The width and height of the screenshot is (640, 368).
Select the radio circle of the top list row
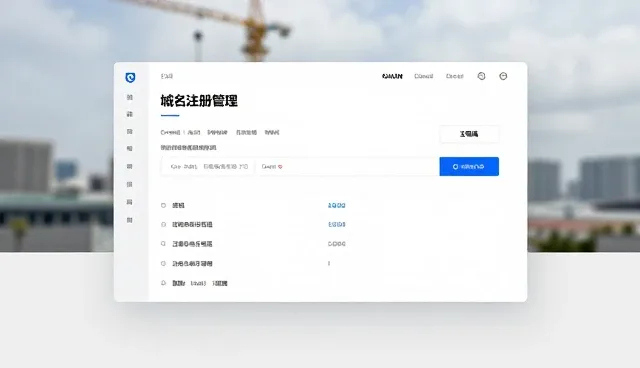coord(163,206)
